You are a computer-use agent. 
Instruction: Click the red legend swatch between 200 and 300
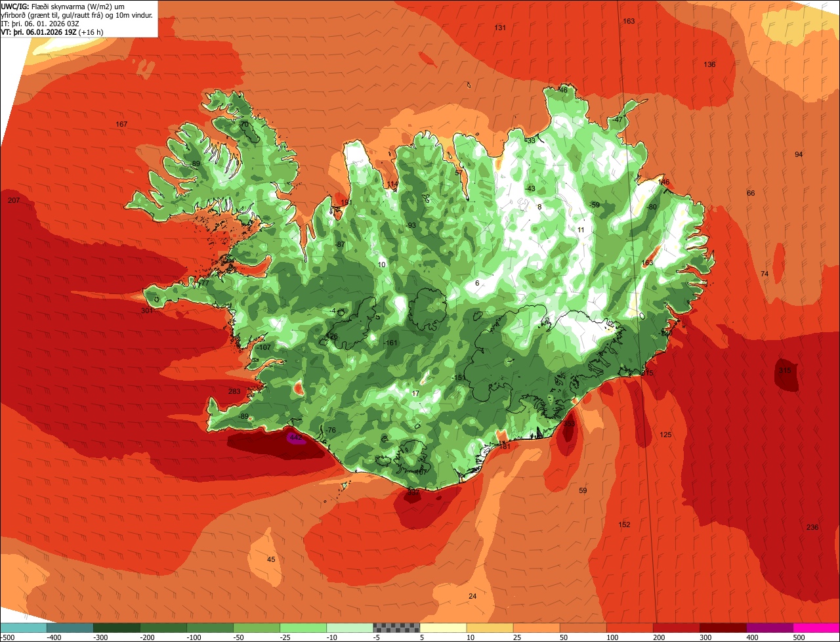click(x=676, y=628)
